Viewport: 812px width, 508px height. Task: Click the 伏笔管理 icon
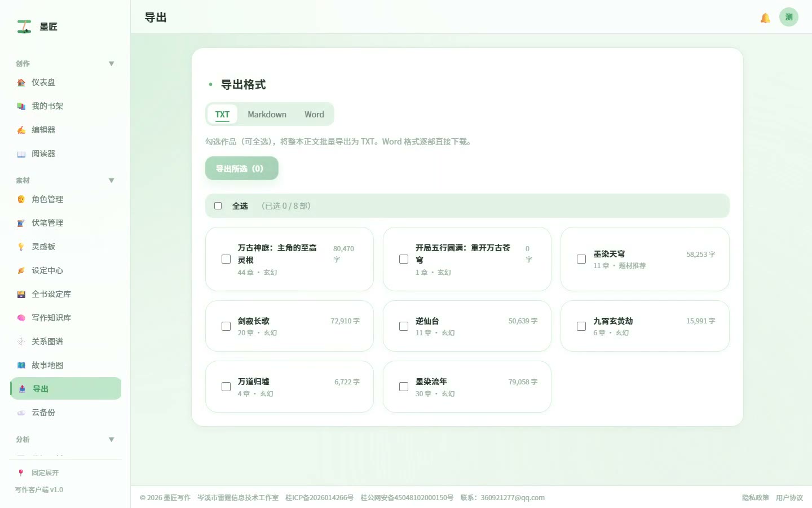(21, 223)
